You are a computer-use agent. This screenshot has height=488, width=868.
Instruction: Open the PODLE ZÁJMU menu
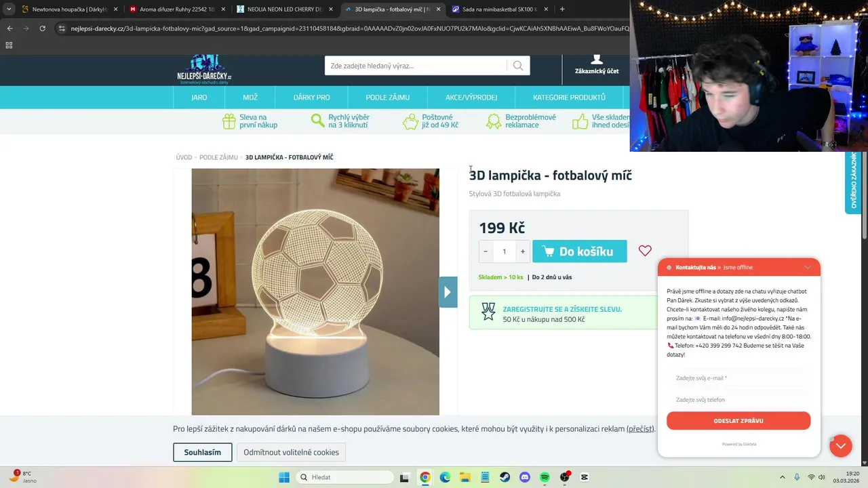[x=388, y=98]
